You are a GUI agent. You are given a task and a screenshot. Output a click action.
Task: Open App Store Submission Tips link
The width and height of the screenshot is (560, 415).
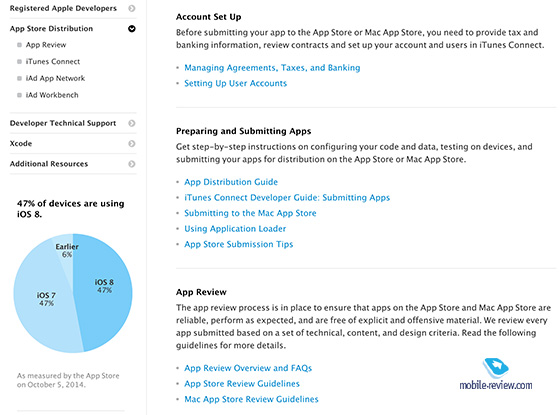(239, 244)
